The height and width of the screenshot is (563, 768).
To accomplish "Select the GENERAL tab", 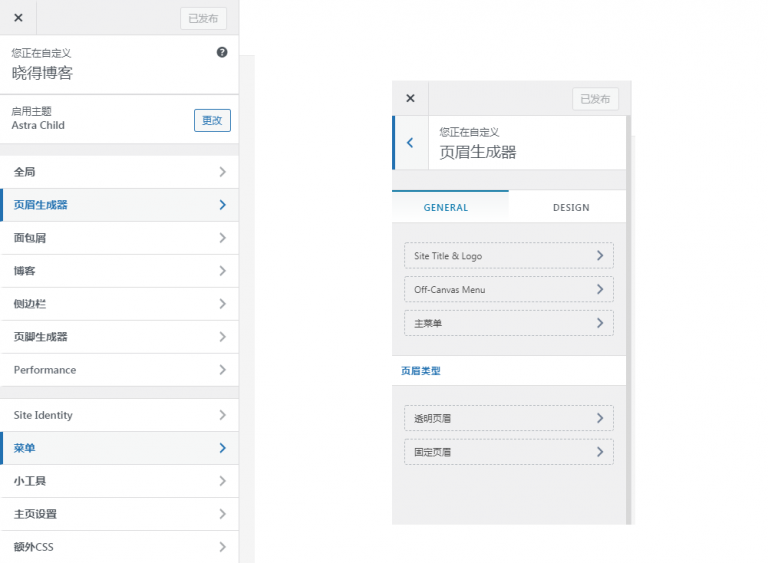I will pos(446,207).
